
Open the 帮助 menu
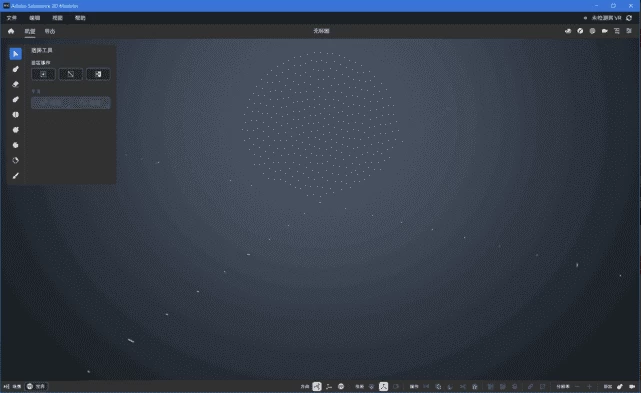[80, 18]
